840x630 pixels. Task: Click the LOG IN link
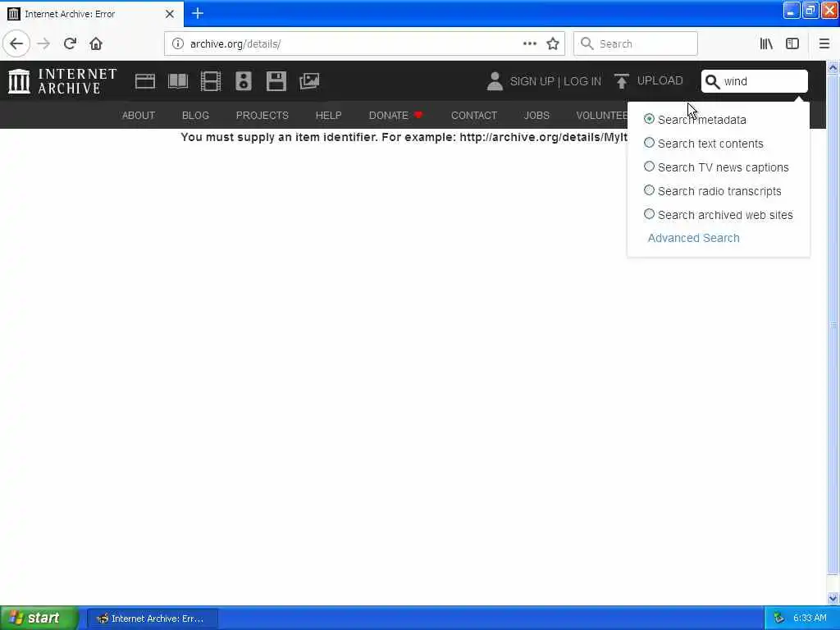click(x=582, y=81)
